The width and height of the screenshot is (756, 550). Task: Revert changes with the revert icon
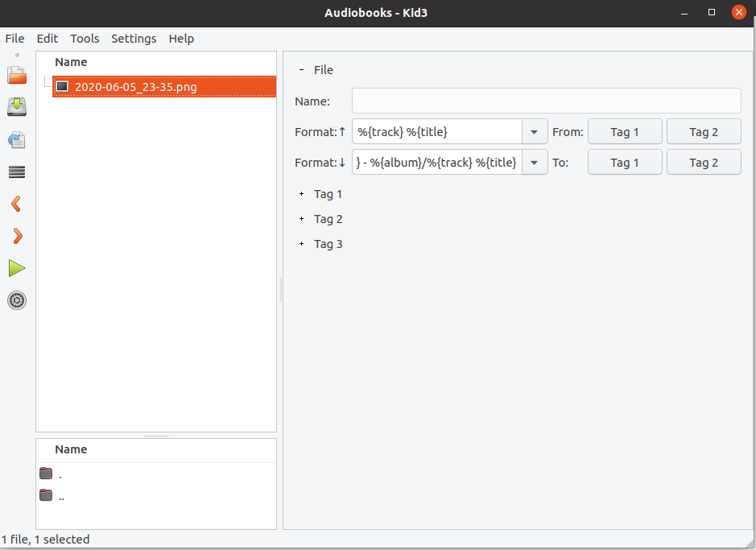[16, 139]
